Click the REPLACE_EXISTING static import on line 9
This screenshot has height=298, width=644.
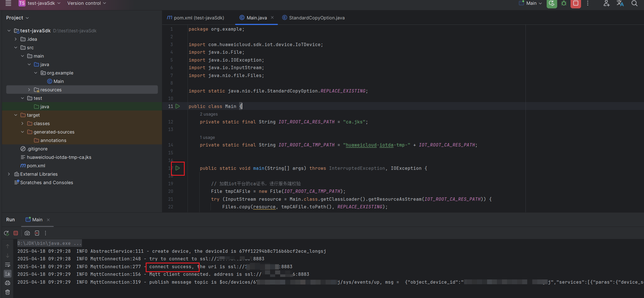coord(343,91)
